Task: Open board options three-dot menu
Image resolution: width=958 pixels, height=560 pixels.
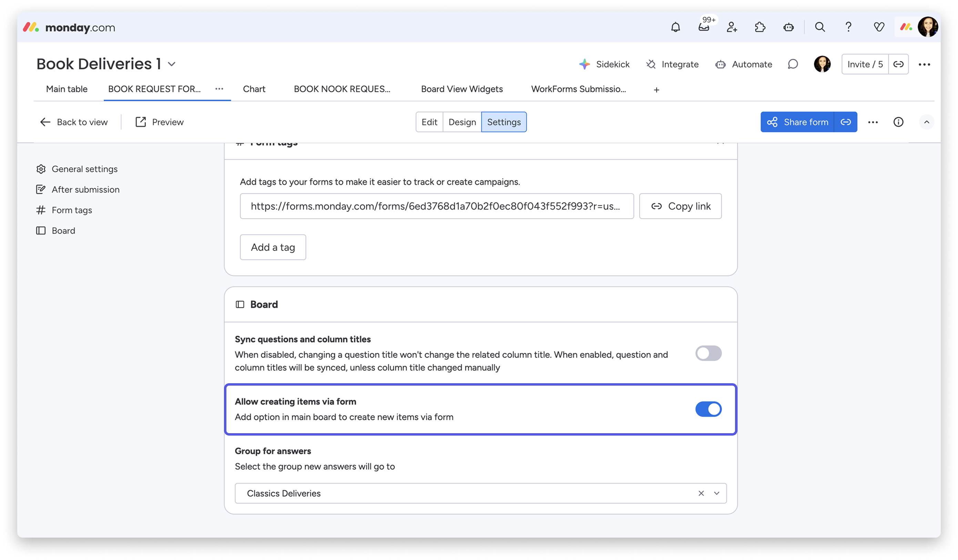Action: click(x=924, y=65)
